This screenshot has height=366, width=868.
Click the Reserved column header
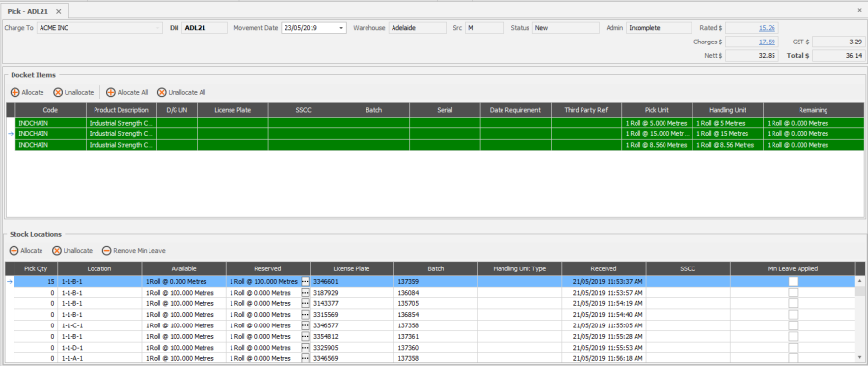coord(268,269)
